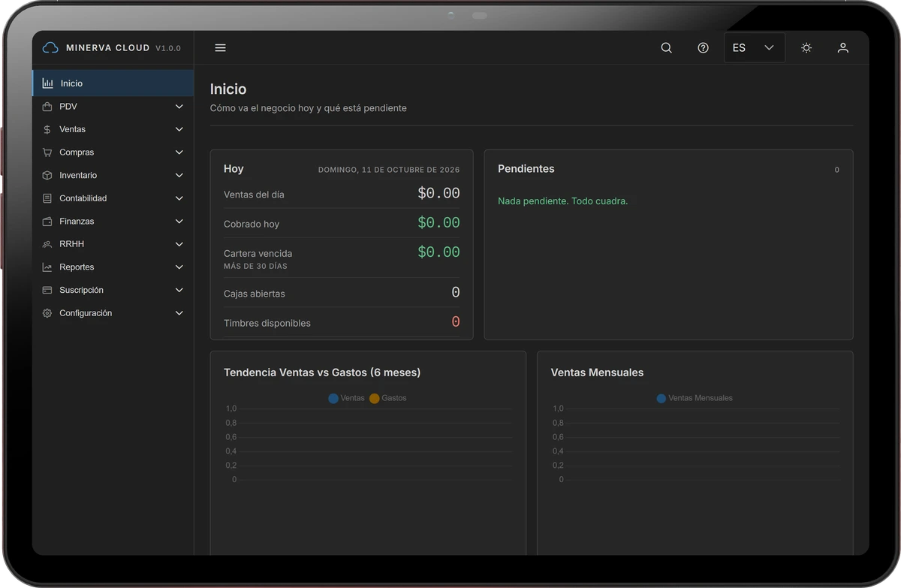Select Inicio in the sidebar
This screenshot has height=588, width=901.
pos(113,83)
